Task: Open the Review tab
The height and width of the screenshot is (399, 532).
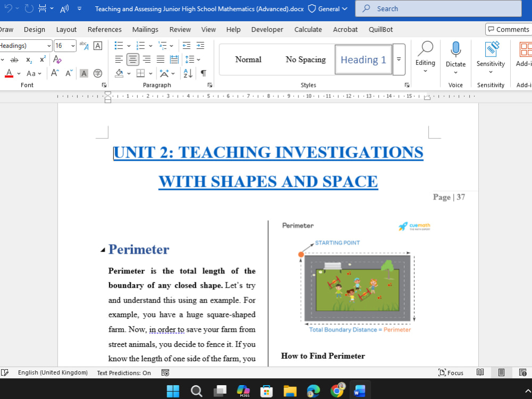Action: coord(180,29)
